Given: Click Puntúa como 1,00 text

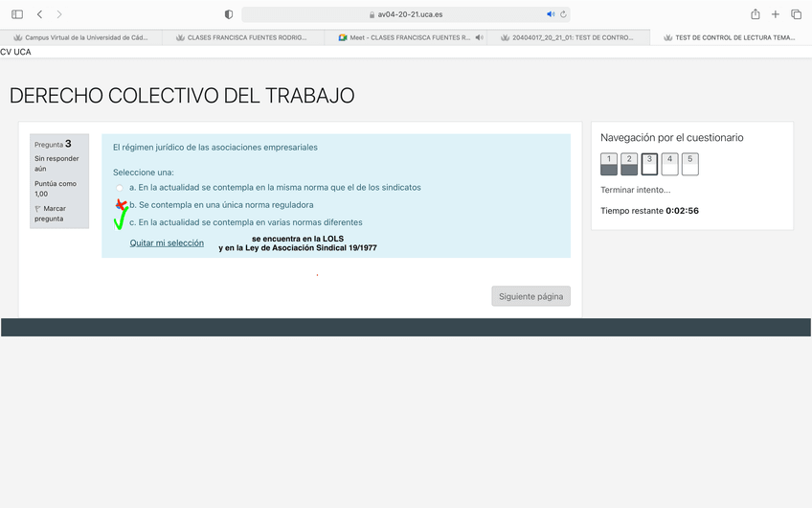Looking at the screenshot, I should (x=56, y=189).
